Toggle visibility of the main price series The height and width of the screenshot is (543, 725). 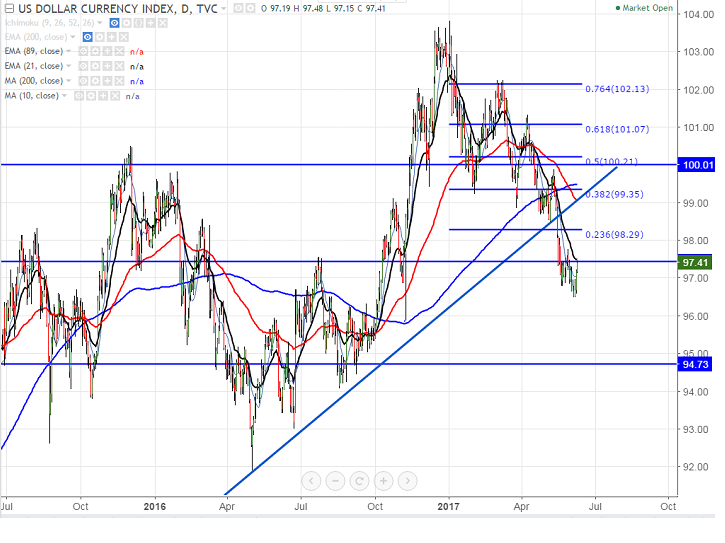point(238,8)
